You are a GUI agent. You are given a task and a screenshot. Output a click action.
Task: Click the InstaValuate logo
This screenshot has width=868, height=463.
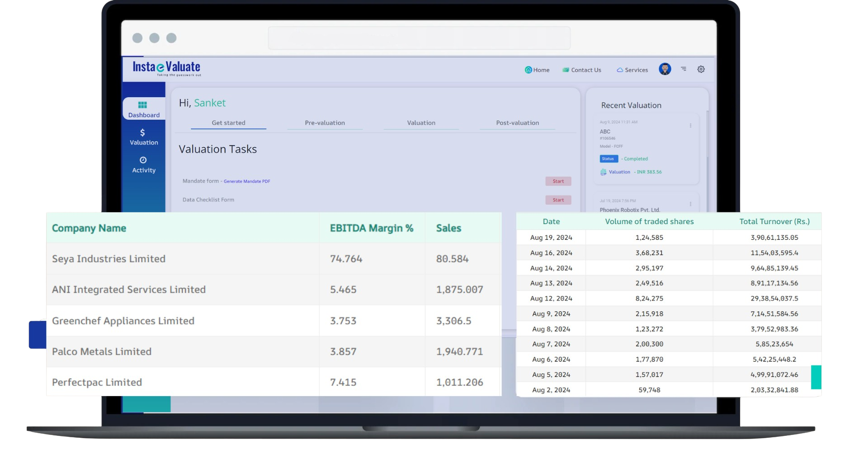166,68
